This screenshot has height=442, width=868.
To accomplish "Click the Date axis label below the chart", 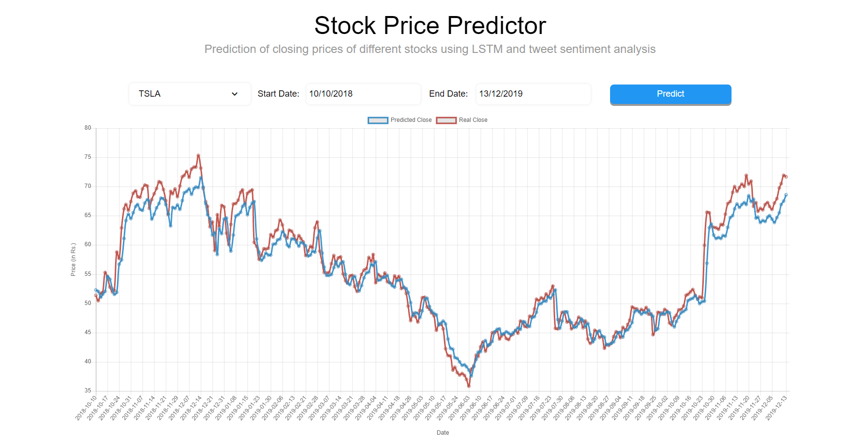I will (443, 432).
